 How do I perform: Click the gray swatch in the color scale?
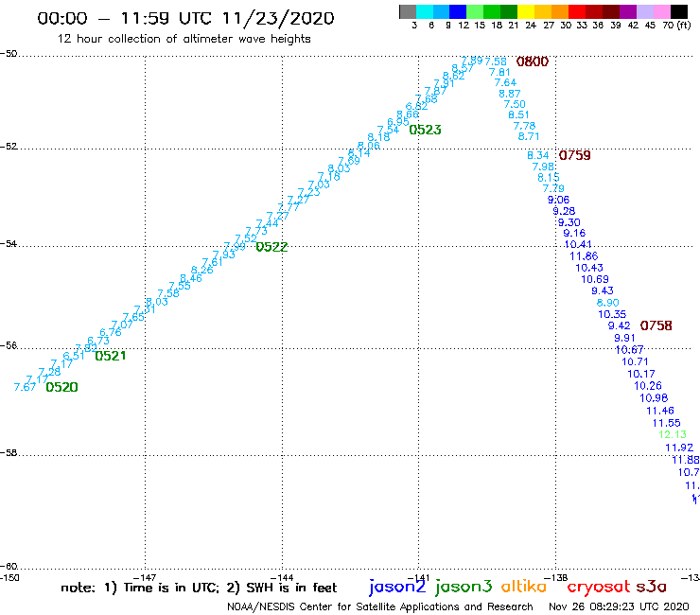click(x=408, y=11)
